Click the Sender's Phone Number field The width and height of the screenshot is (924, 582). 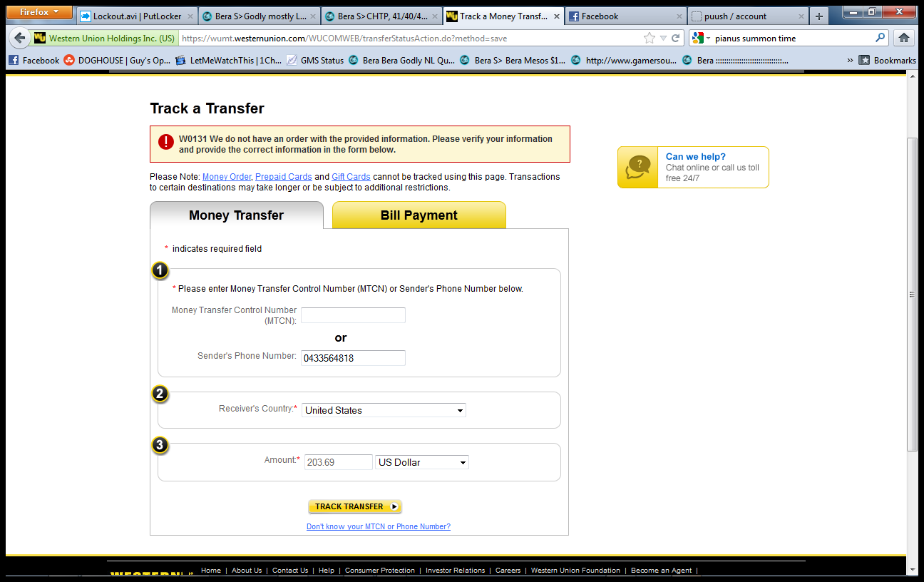click(353, 358)
